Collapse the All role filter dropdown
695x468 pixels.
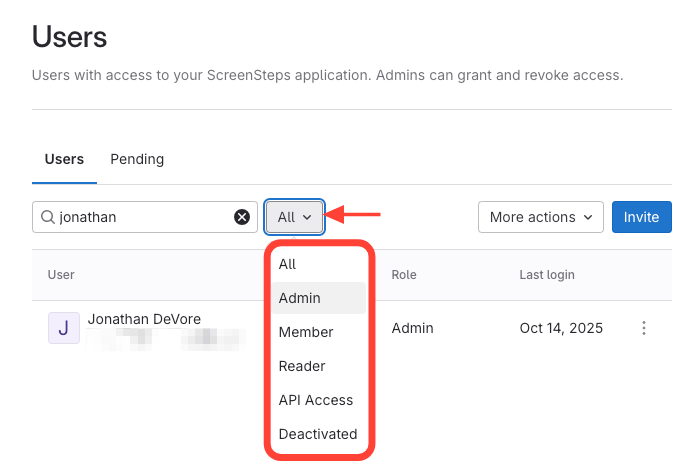tap(295, 217)
